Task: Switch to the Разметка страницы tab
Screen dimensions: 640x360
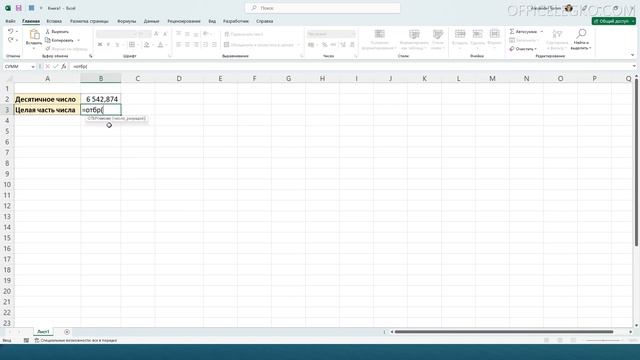Action: click(x=89, y=21)
